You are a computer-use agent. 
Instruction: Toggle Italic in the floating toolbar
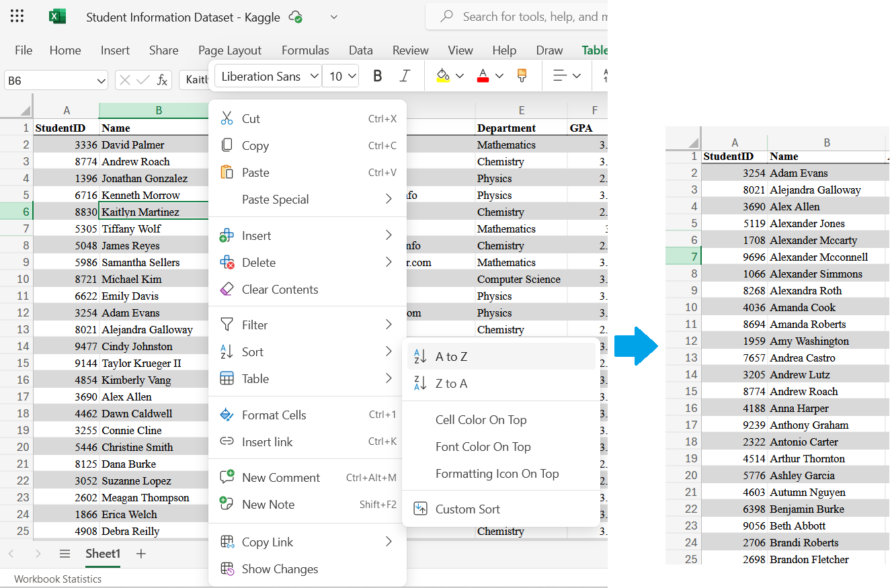[x=405, y=76]
